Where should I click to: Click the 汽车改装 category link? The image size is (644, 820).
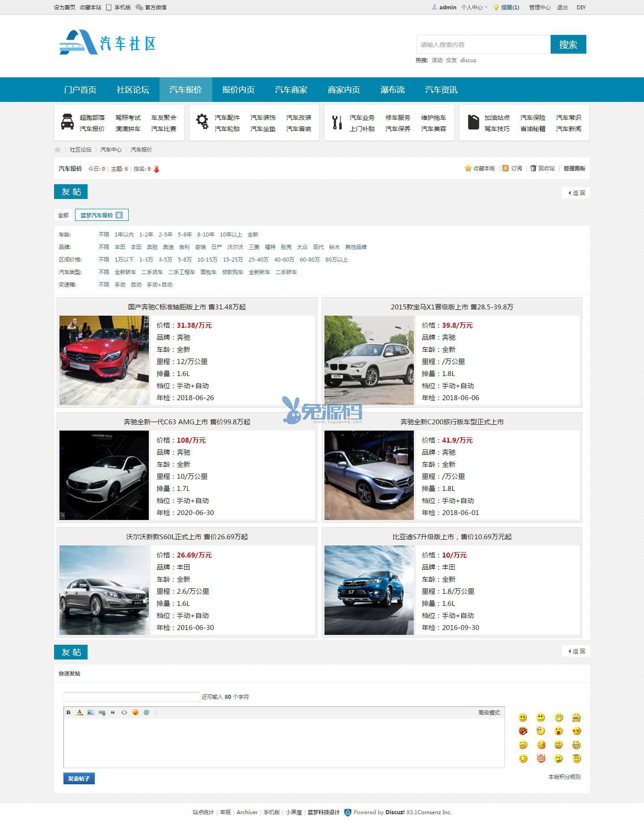pyautogui.click(x=299, y=118)
